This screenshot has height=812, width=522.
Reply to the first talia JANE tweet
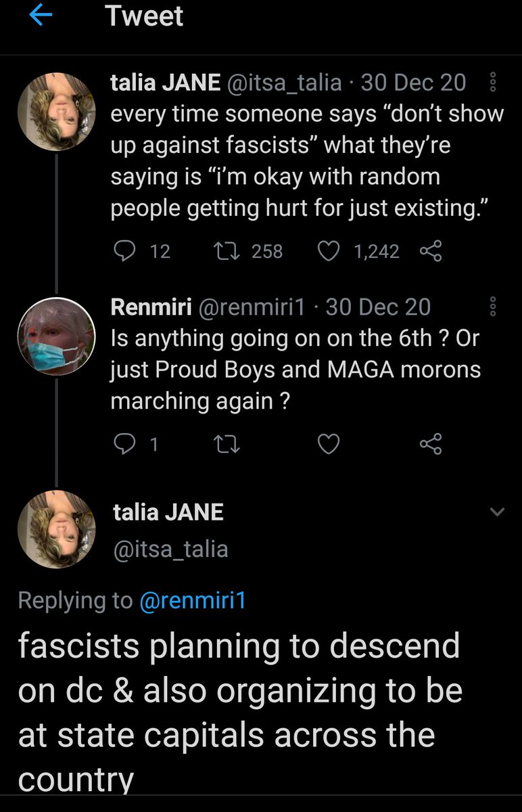click(x=126, y=252)
